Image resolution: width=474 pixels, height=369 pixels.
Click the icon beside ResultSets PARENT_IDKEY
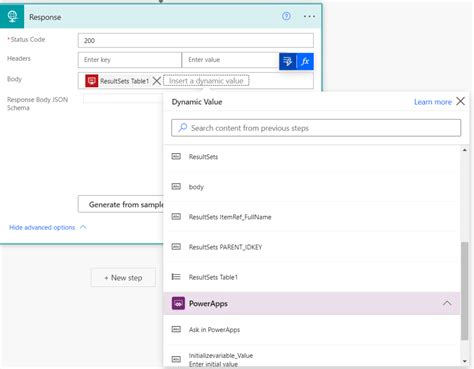(x=176, y=247)
